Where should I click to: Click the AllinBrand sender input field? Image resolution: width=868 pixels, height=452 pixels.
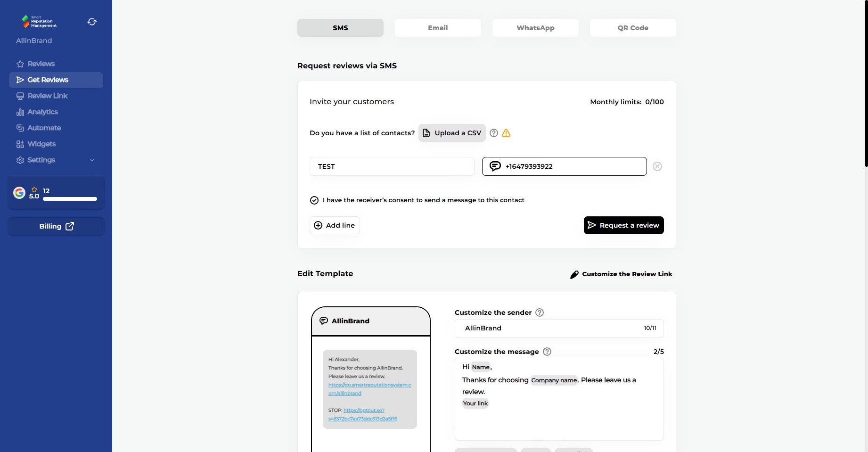pyautogui.click(x=559, y=329)
